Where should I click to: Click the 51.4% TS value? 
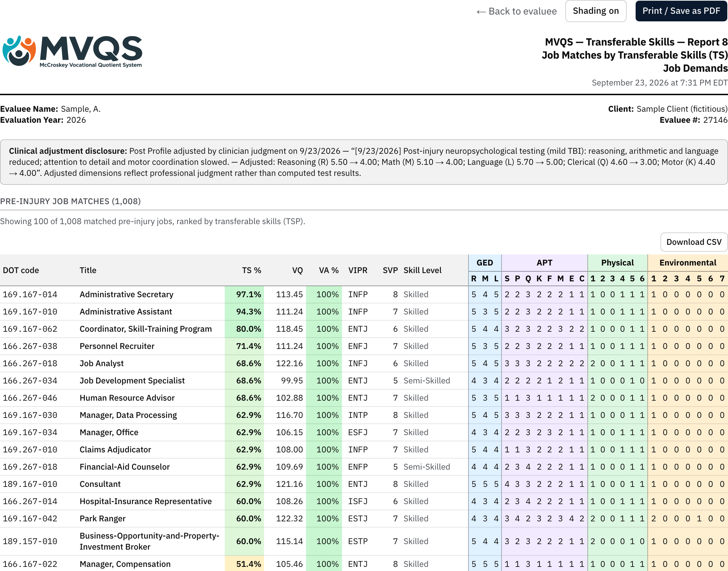click(x=248, y=564)
